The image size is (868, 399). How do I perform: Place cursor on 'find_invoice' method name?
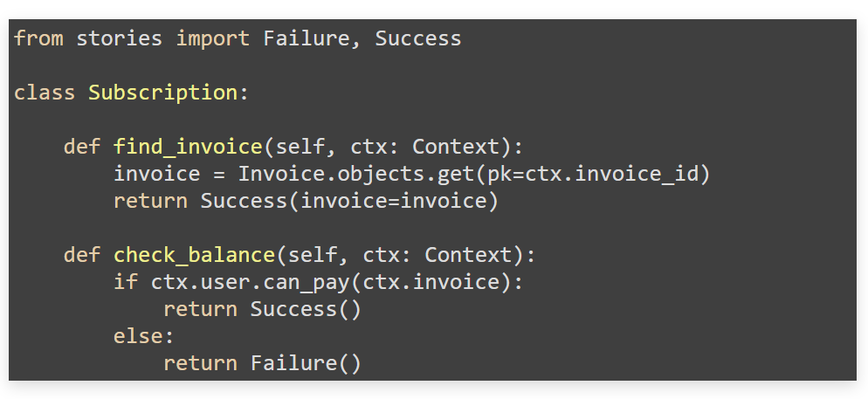[187, 147]
